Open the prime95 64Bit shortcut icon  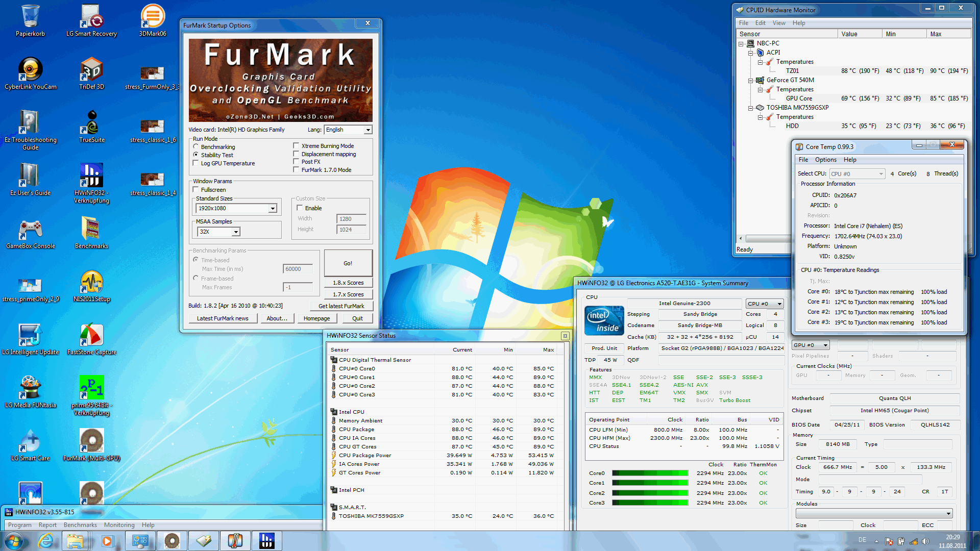(91, 388)
